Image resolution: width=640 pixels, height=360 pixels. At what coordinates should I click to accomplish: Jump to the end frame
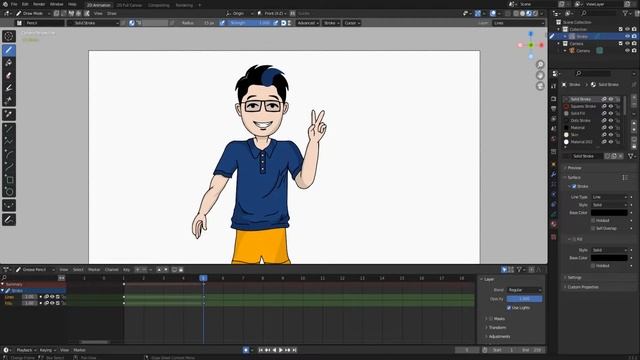pyautogui.click(x=294, y=350)
